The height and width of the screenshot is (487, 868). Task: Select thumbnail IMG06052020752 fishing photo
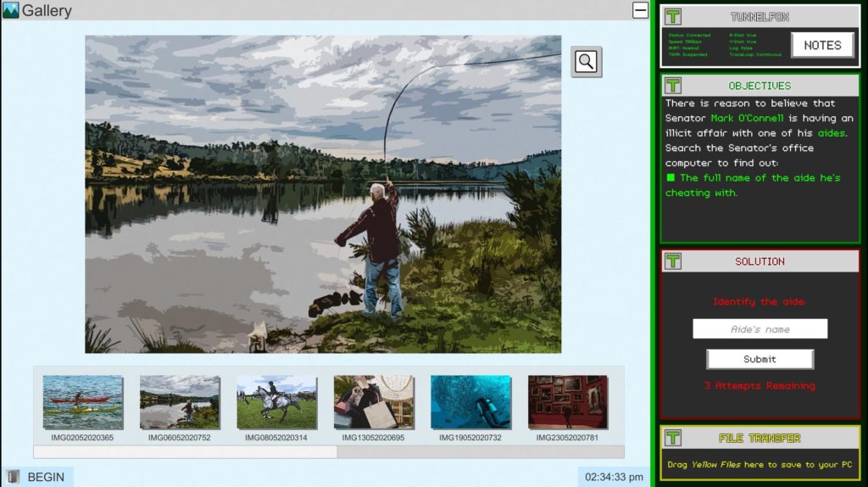click(x=180, y=402)
